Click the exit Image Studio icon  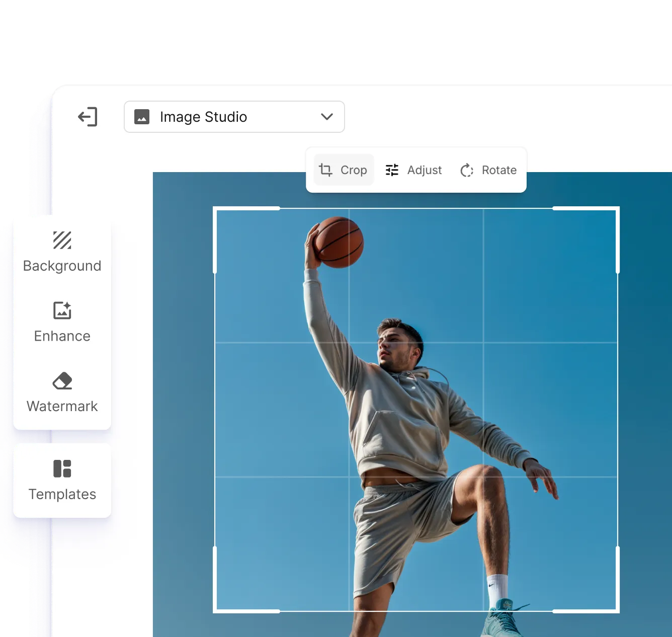(x=88, y=117)
